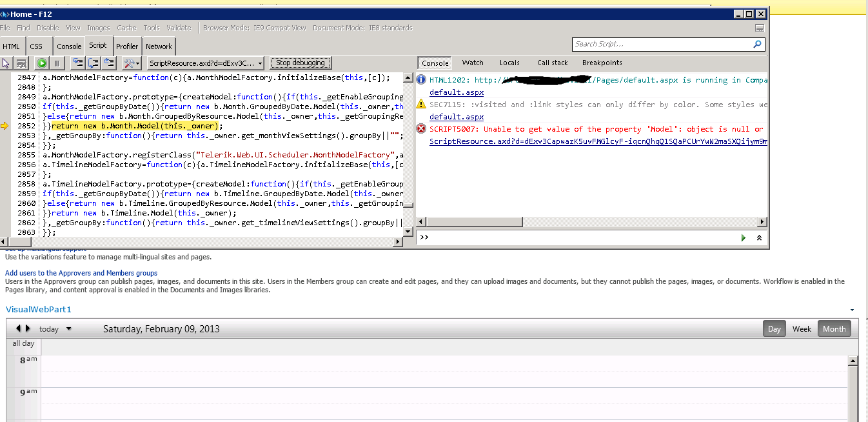Click the yellow current statement arrow at line 2852
868x422 pixels.
coord(5,126)
